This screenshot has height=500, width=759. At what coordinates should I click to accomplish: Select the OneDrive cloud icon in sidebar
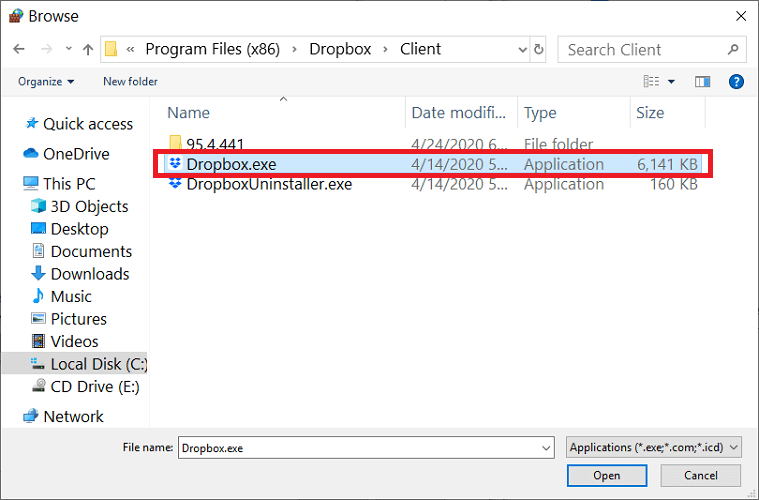[30, 153]
